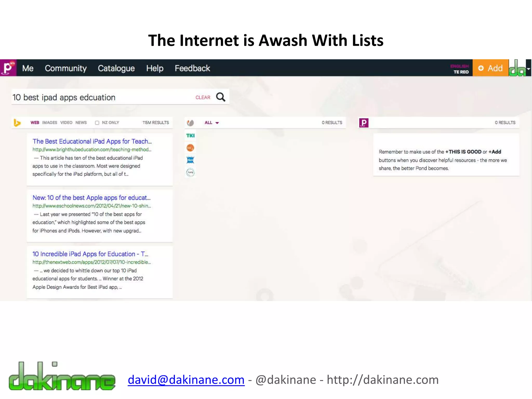Open the Catalogue menu
This screenshot has height=399, width=532.
(x=116, y=68)
